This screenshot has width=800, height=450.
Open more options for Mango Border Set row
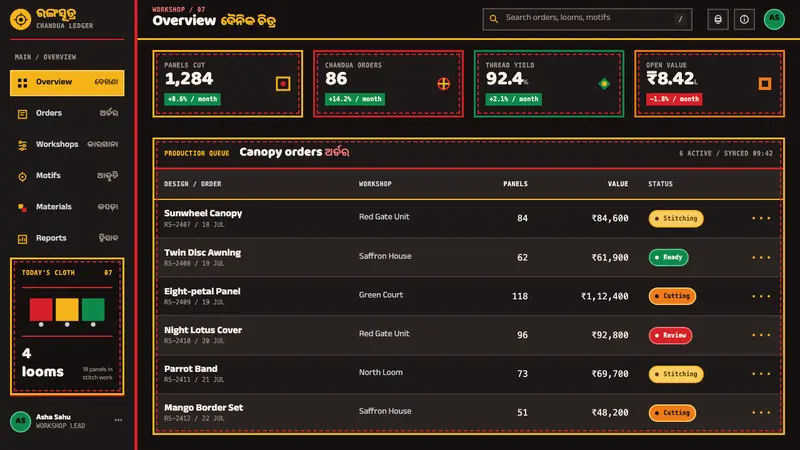click(x=761, y=413)
